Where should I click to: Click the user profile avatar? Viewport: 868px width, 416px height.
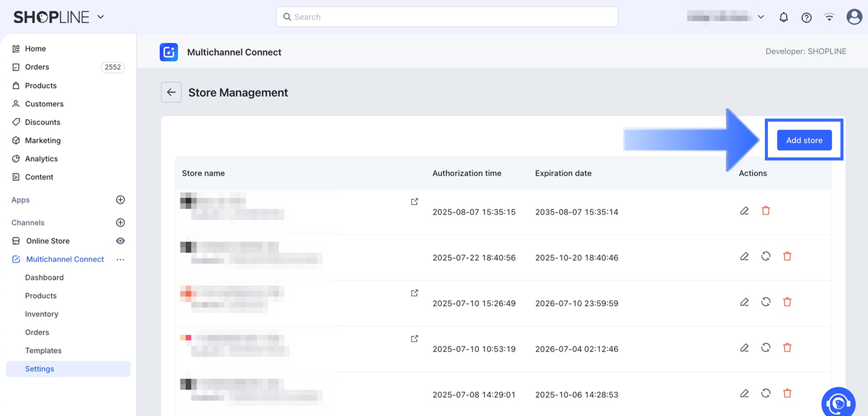pos(854,17)
